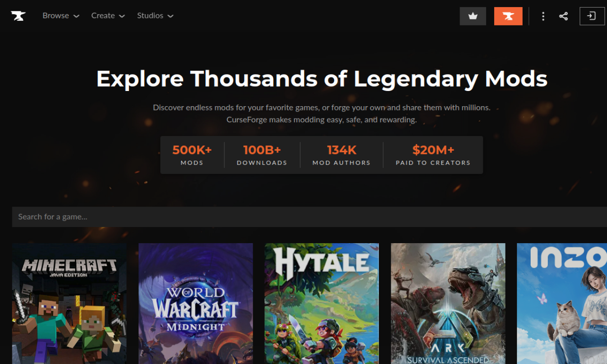Open the Browse menu
The height and width of the screenshot is (364, 607).
click(x=61, y=16)
